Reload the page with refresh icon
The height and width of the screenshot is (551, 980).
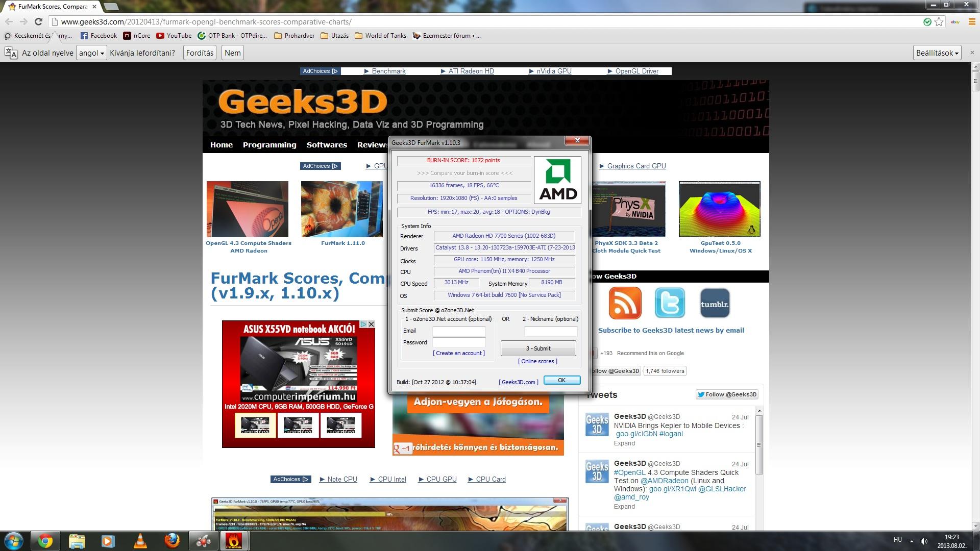tap(38, 21)
